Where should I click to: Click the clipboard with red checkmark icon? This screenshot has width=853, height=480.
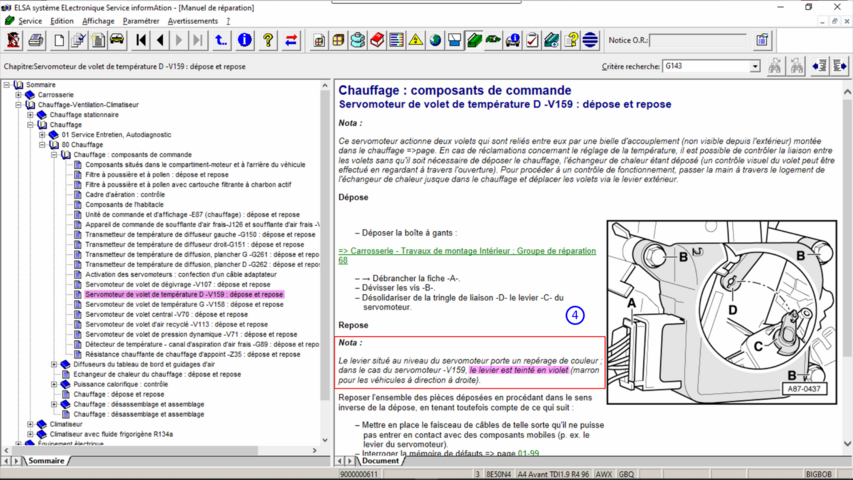tap(532, 40)
